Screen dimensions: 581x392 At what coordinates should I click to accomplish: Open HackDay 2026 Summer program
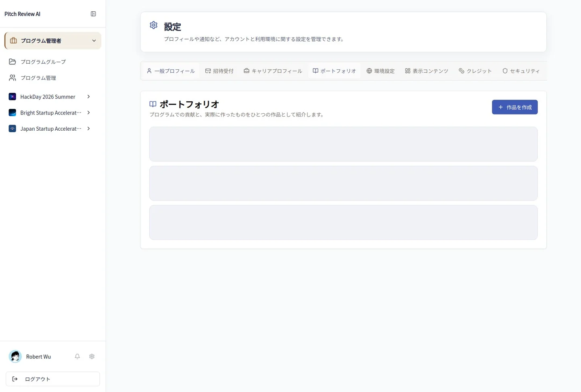click(48, 97)
